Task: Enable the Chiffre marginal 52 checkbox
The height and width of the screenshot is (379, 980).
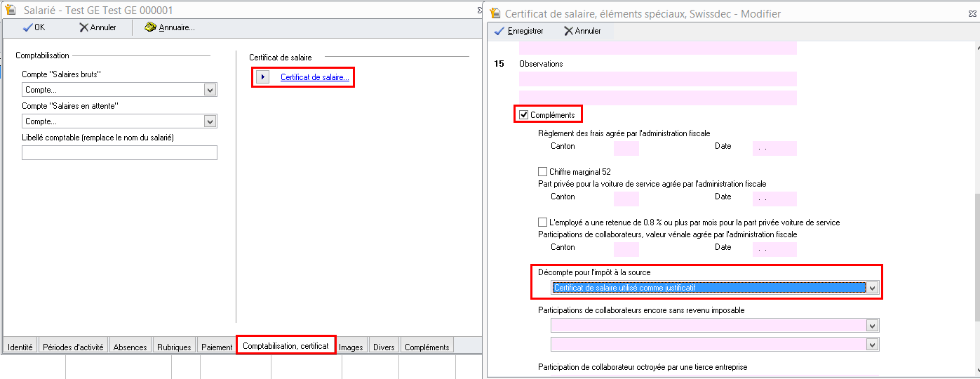Action: [x=542, y=171]
